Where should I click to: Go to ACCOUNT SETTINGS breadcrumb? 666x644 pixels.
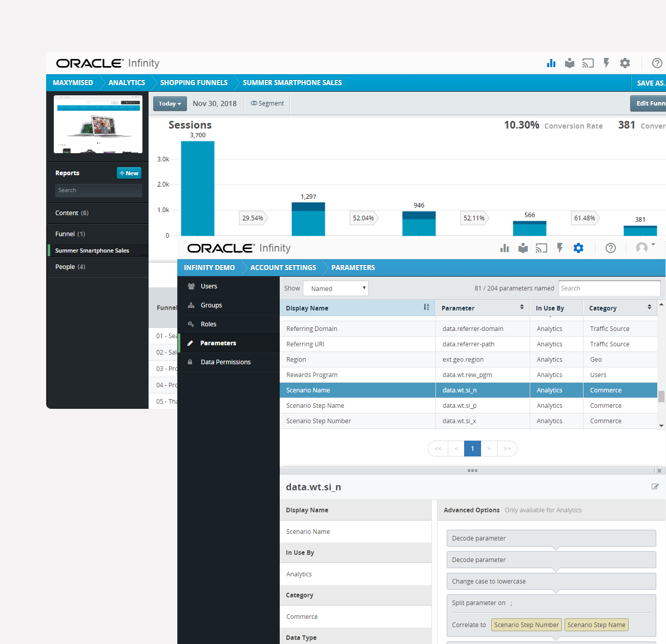pos(283,267)
